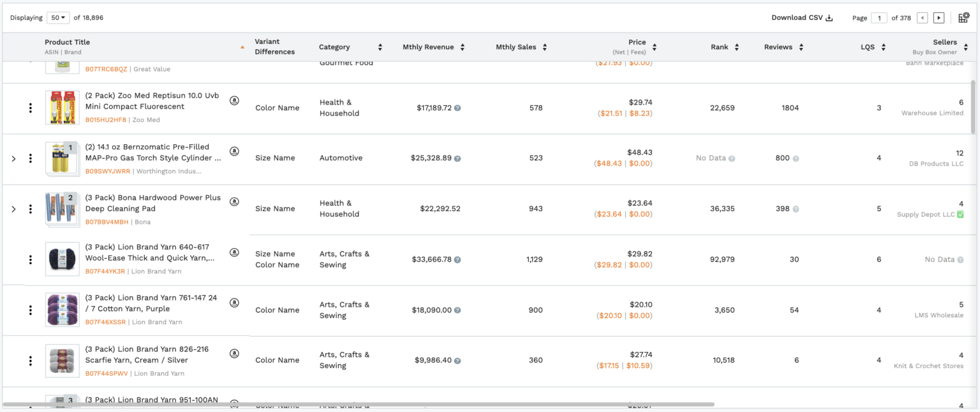Click Amazon badge beside Bernzomatic cylinder
The height and width of the screenshot is (412, 980).
pyautogui.click(x=234, y=151)
